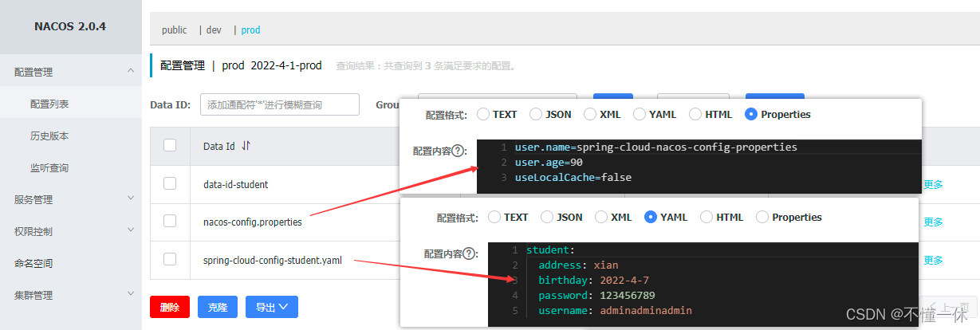The height and width of the screenshot is (330, 980).
Task: Click the Data Id column header text
Action: tap(219, 146)
